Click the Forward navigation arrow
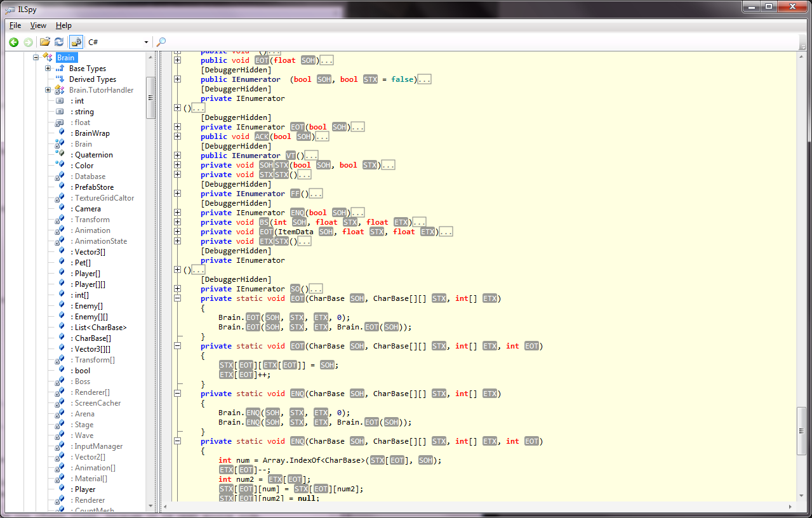Viewport: 812px width, 518px height. 28,42
